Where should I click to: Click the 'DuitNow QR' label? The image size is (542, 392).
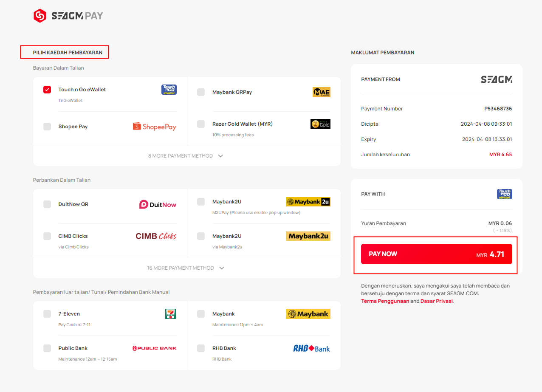73,204
